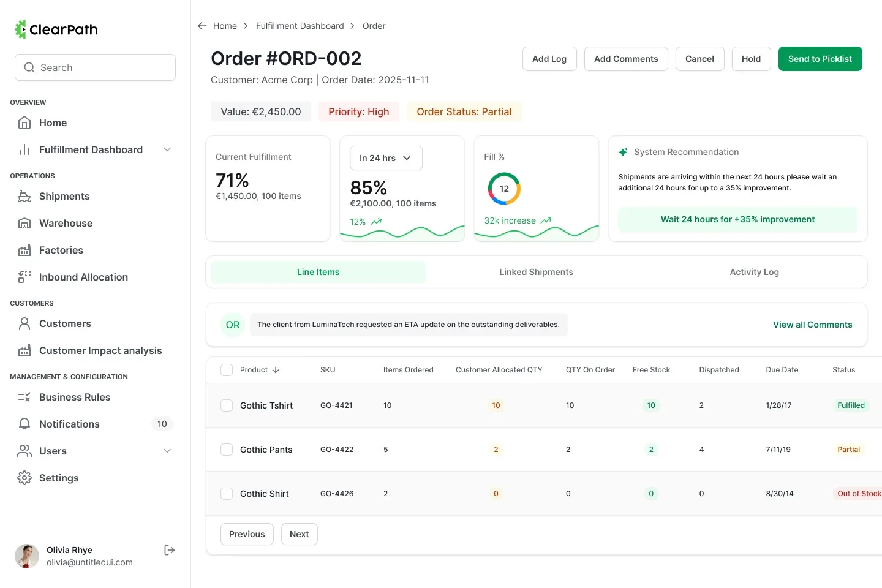Click the Settings gear icon
The width and height of the screenshot is (882, 588).
(x=24, y=478)
